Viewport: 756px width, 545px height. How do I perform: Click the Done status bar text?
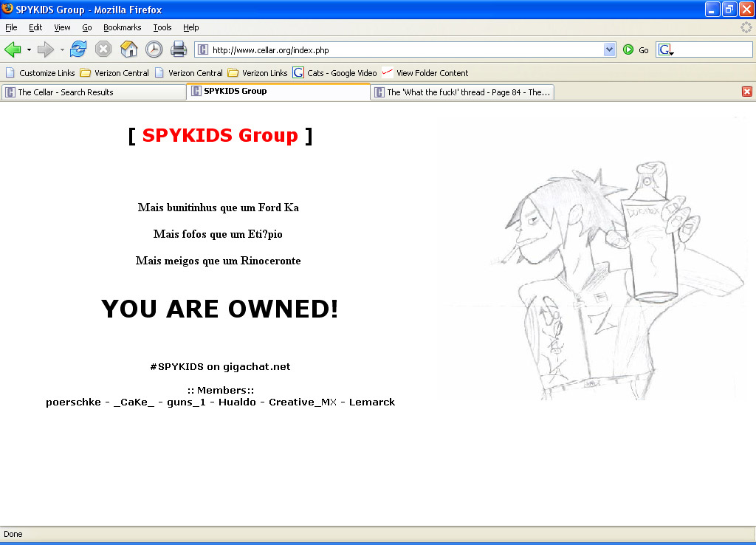pyautogui.click(x=13, y=534)
